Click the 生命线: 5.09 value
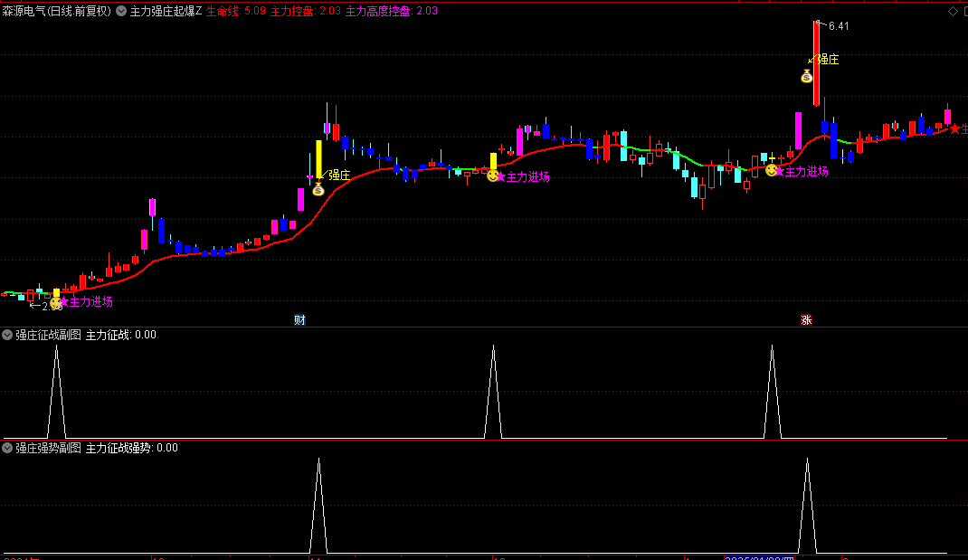The height and width of the screenshot is (560, 968). [x=236, y=11]
